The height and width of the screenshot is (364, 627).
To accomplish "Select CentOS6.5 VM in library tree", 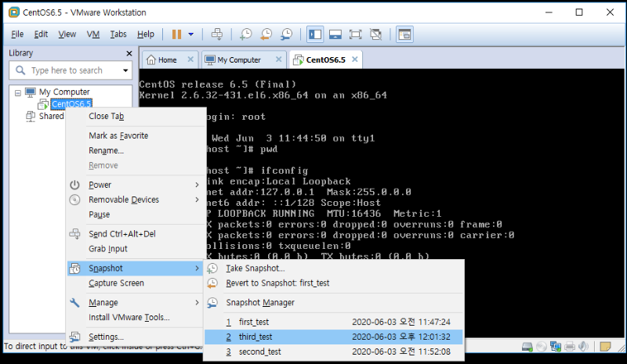I will click(x=71, y=104).
